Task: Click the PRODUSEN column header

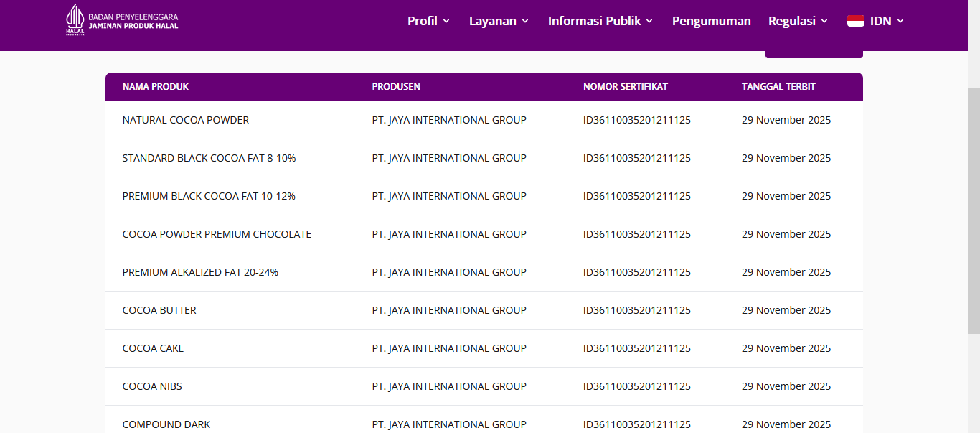Action: click(396, 87)
